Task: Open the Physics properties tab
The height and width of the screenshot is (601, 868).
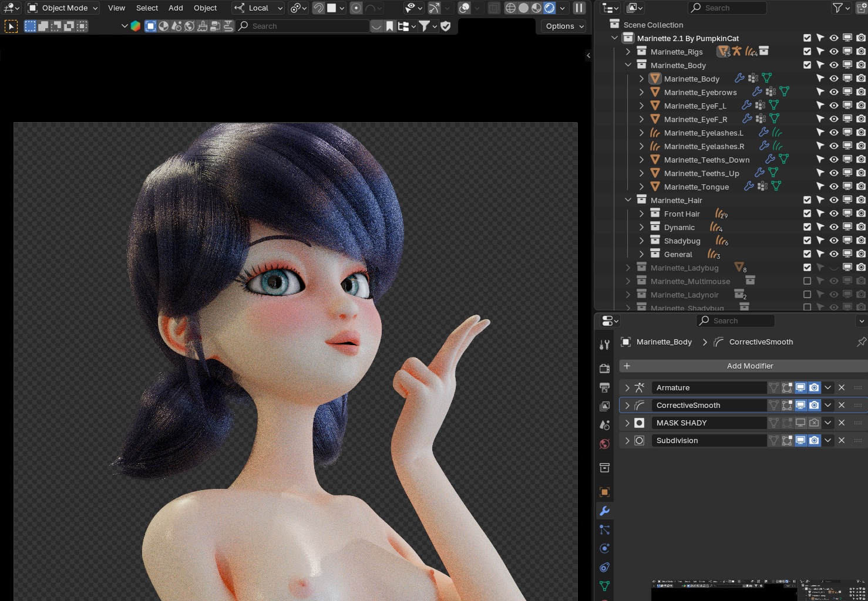Action: (604, 548)
